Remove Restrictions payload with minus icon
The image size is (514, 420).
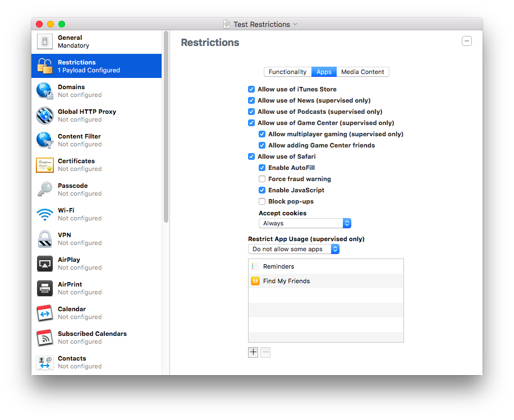pos(467,41)
